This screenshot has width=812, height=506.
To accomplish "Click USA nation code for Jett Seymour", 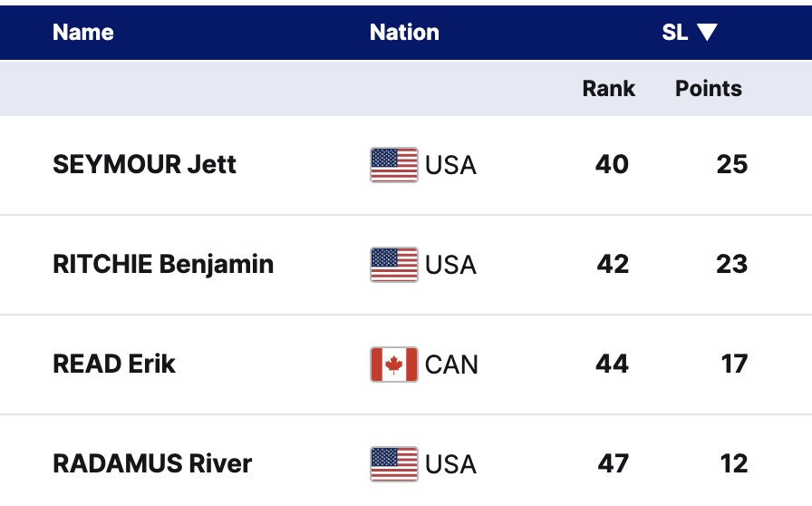I will [450, 166].
